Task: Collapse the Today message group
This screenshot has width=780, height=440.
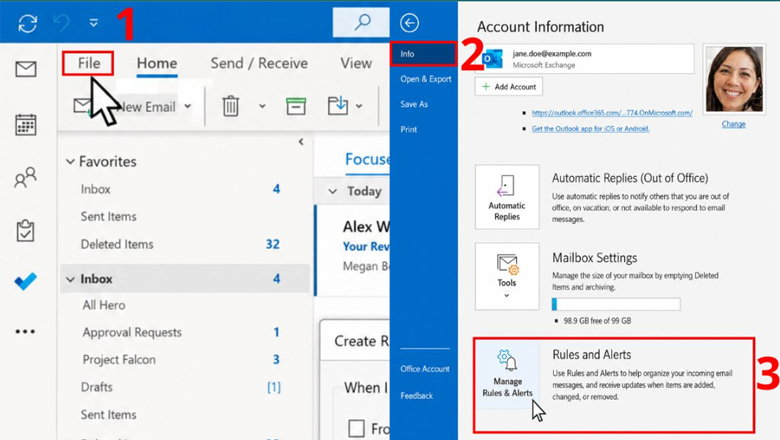Action: [x=333, y=191]
